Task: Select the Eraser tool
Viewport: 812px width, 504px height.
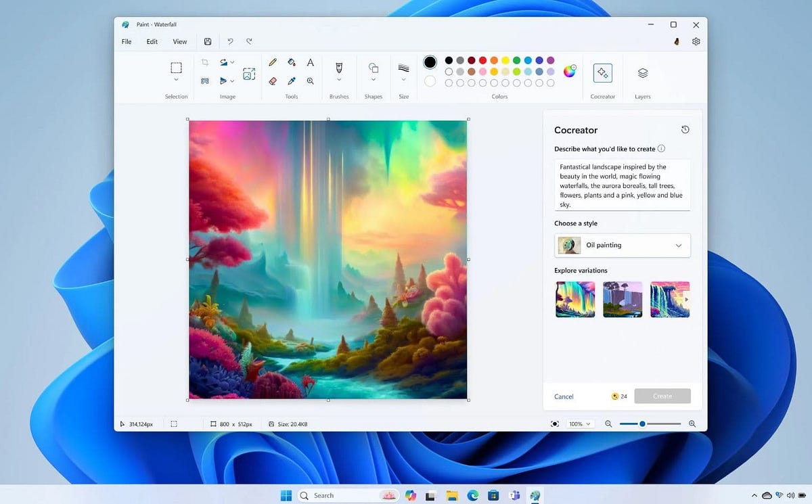Action: click(273, 81)
